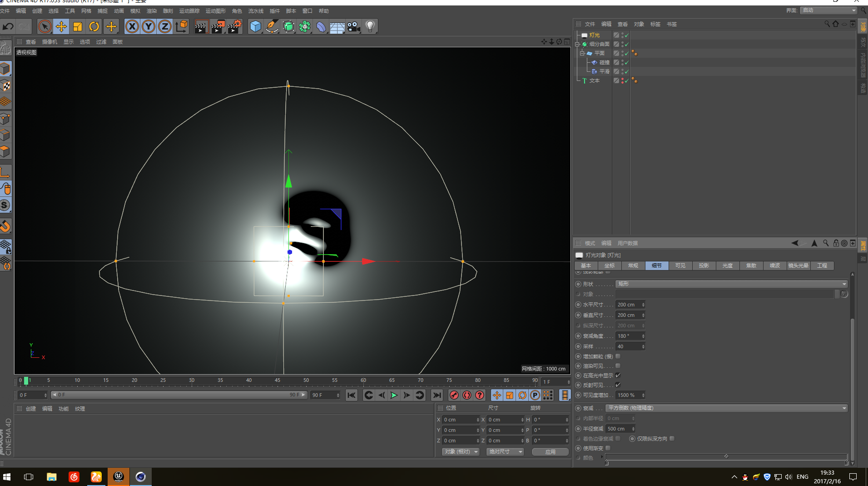
Task: Switch to Model mode in left toolbar
Action: (x=5, y=69)
